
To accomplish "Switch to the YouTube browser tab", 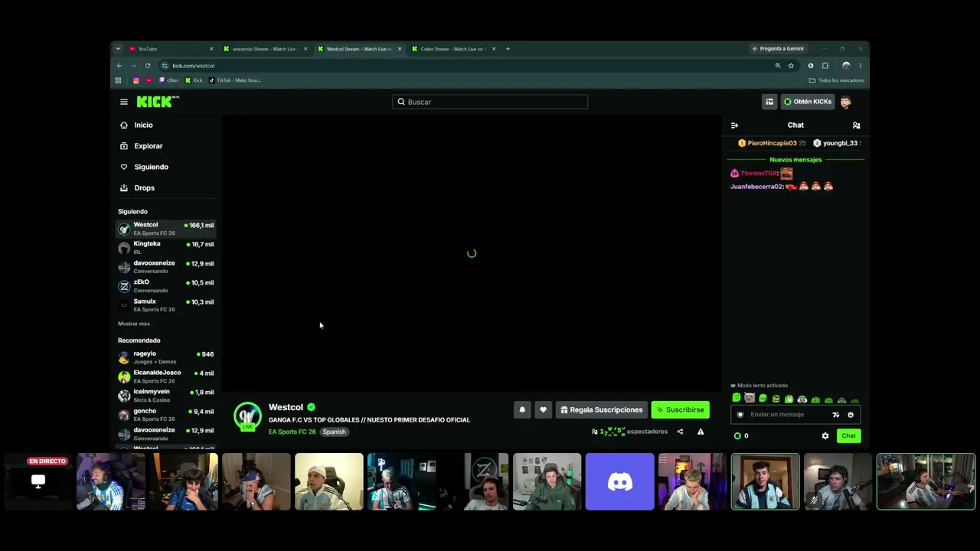I will click(x=171, y=49).
